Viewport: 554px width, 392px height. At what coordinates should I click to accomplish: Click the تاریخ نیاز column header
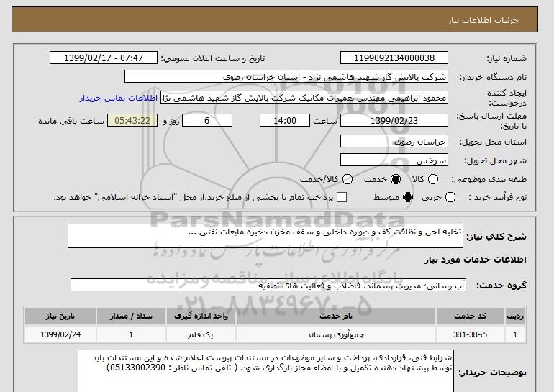coord(60,316)
